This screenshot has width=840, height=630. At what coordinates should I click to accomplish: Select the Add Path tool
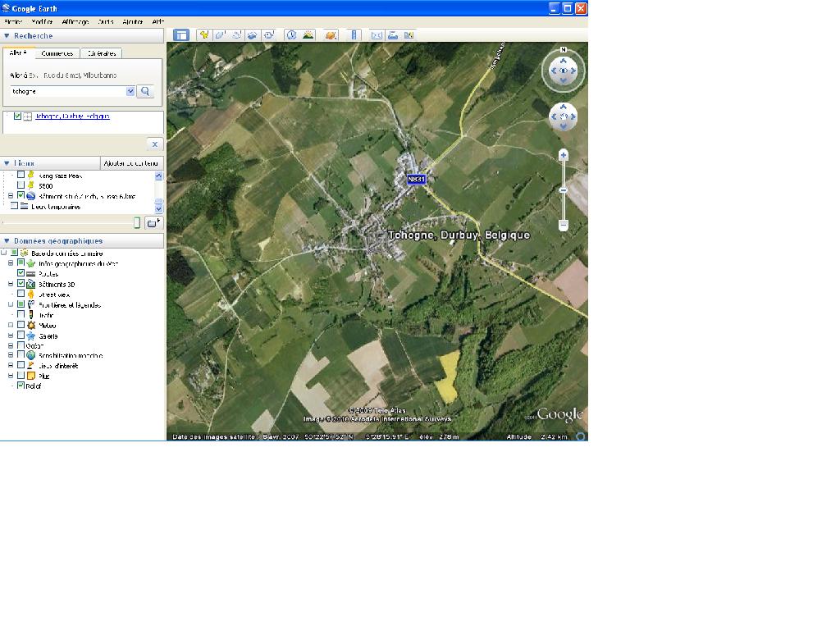(236, 35)
